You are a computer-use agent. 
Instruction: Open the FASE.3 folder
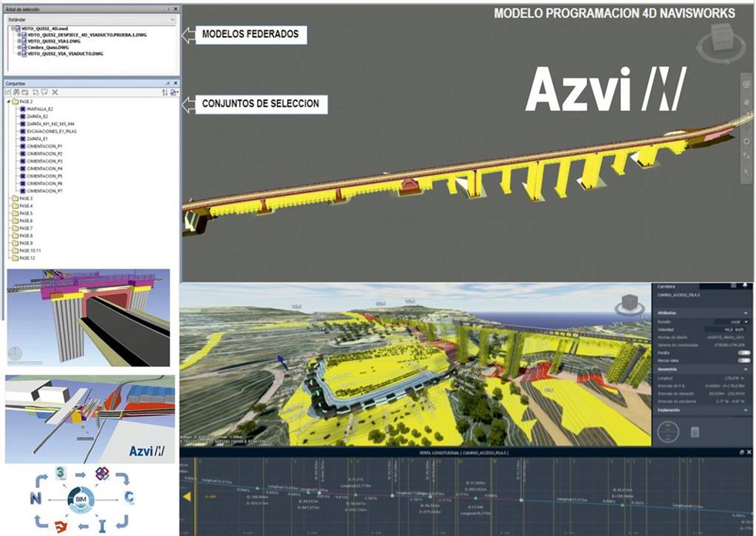(22, 198)
